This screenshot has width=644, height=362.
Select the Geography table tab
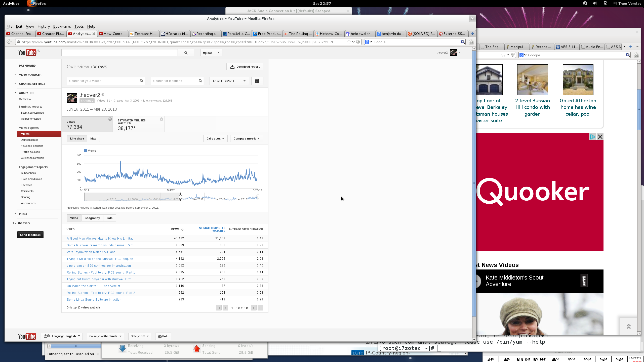click(x=92, y=218)
